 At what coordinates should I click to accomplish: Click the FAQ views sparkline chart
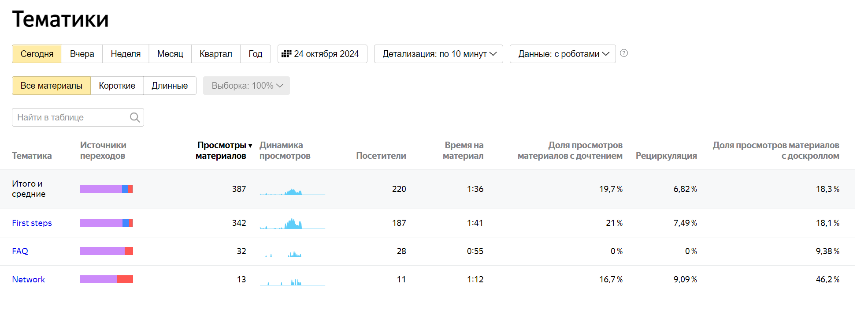tap(292, 251)
